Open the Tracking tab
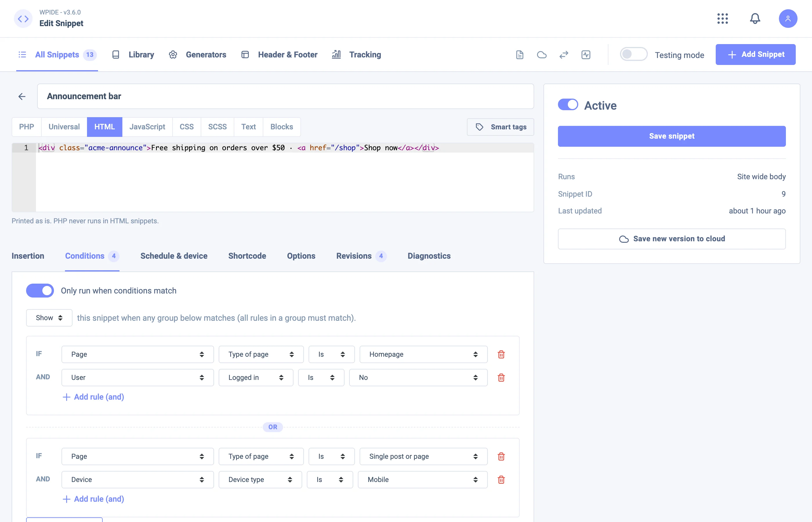The height and width of the screenshot is (522, 812). point(356,55)
